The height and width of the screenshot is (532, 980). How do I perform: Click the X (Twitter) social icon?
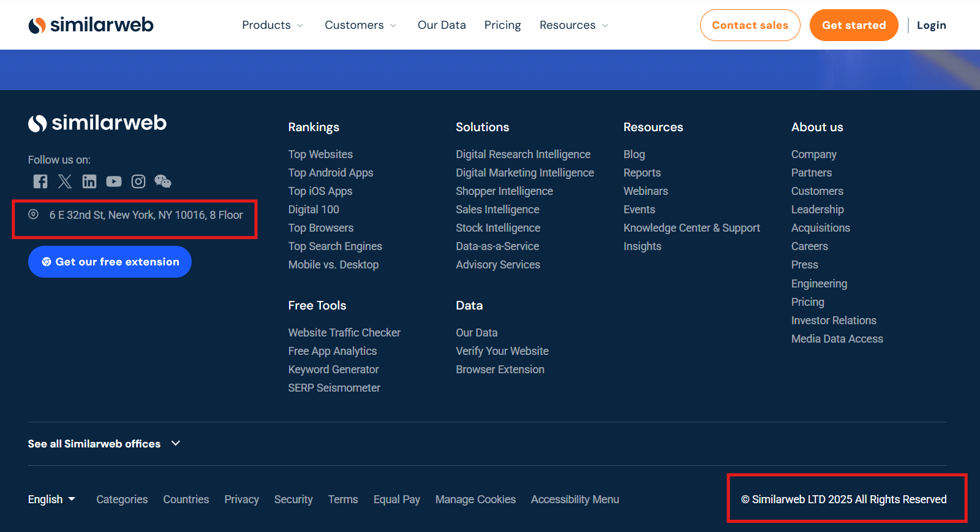coord(65,181)
